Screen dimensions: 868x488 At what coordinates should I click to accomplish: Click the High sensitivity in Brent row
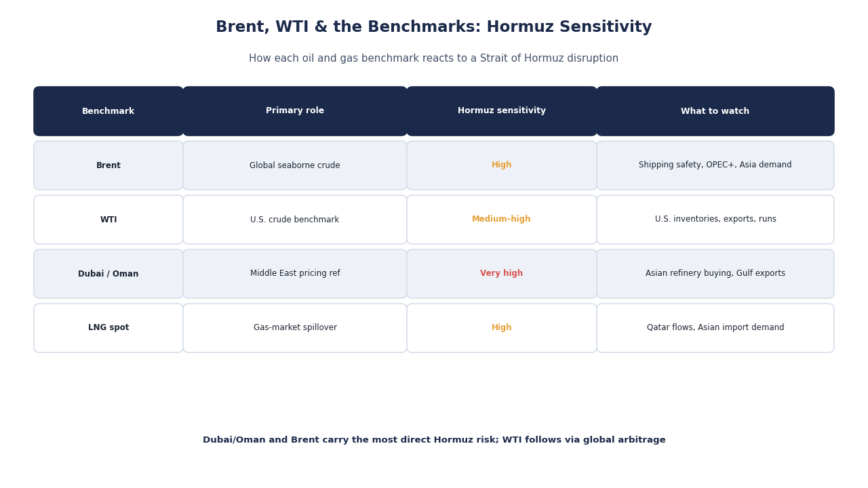(502, 165)
